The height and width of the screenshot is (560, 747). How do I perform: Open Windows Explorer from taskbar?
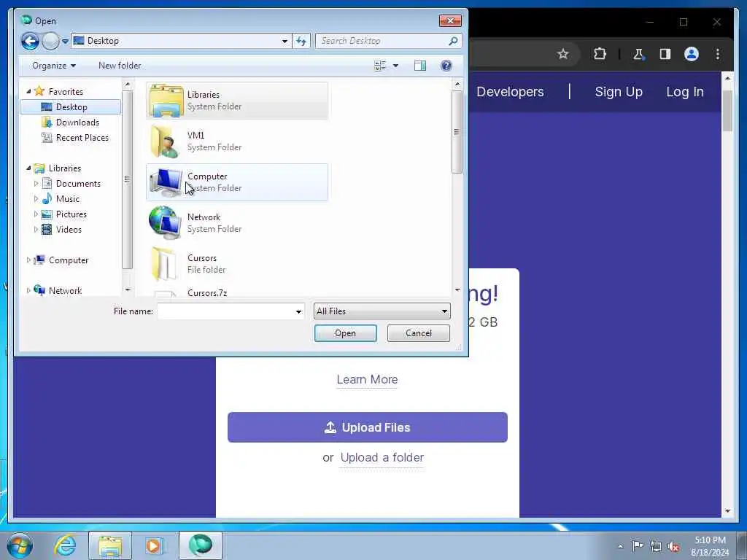110,545
